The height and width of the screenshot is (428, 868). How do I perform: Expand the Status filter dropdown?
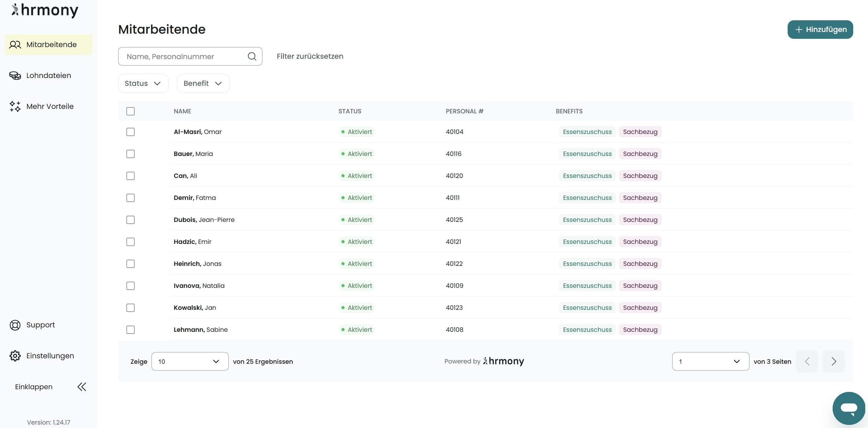point(143,83)
